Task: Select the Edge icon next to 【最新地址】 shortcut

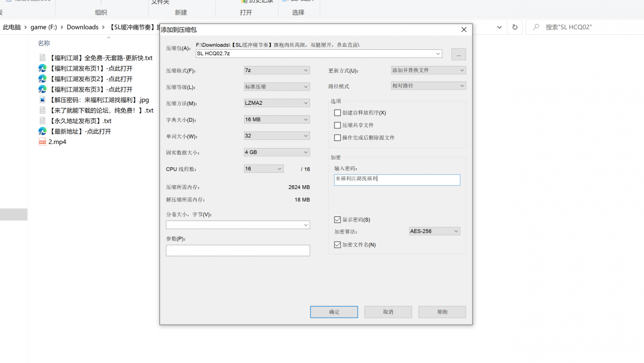Action: (x=43, y=131)
